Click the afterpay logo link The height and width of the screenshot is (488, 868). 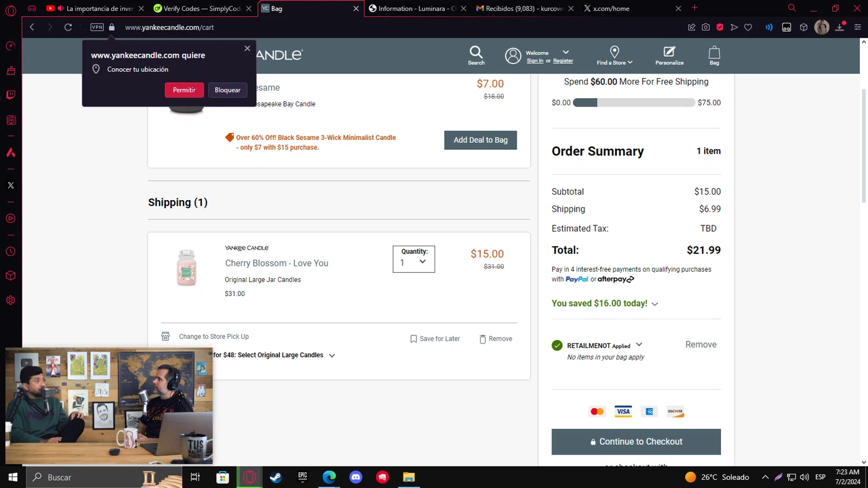click(x=616, y=279)
